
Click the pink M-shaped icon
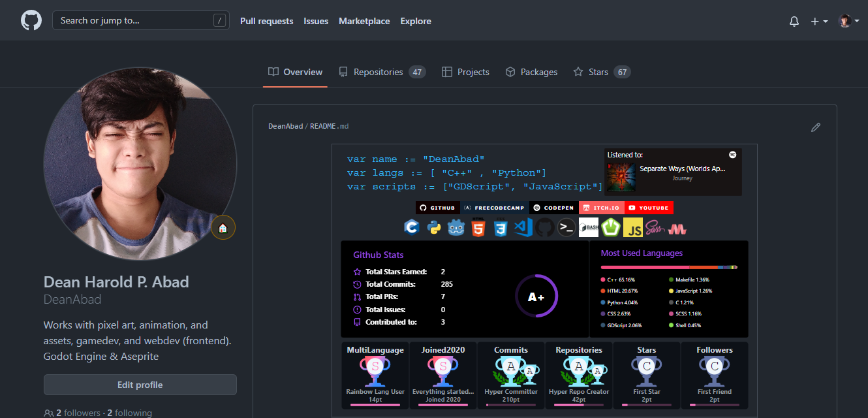point(677,229)
